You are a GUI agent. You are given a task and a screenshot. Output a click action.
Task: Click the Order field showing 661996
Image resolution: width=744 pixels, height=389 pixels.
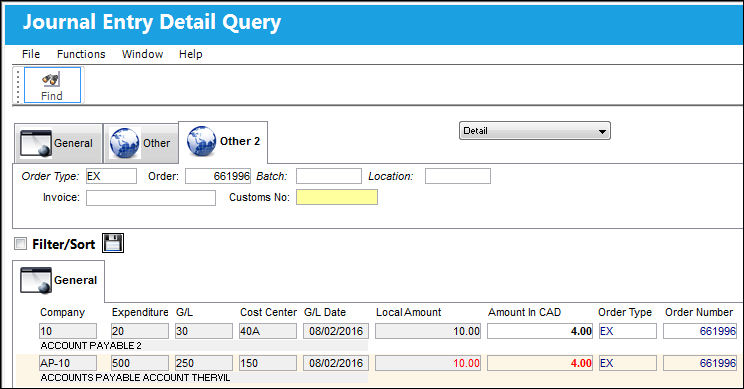click(x=218, y=176)
